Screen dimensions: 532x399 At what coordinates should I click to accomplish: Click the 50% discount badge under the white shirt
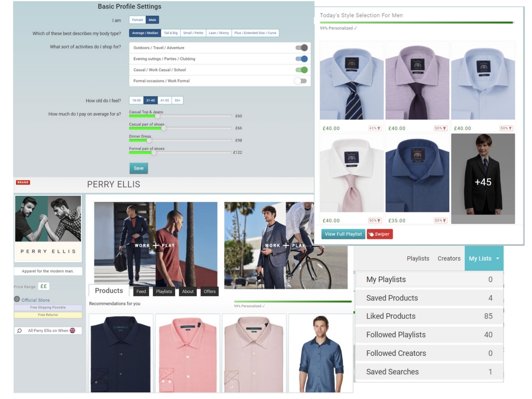[x=375, y=220]
